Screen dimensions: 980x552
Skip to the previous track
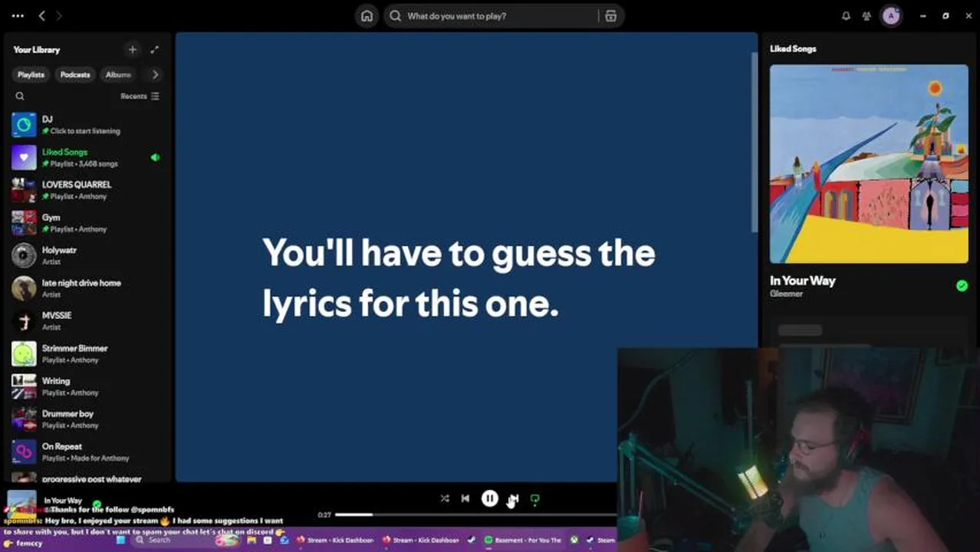(465, 499)
